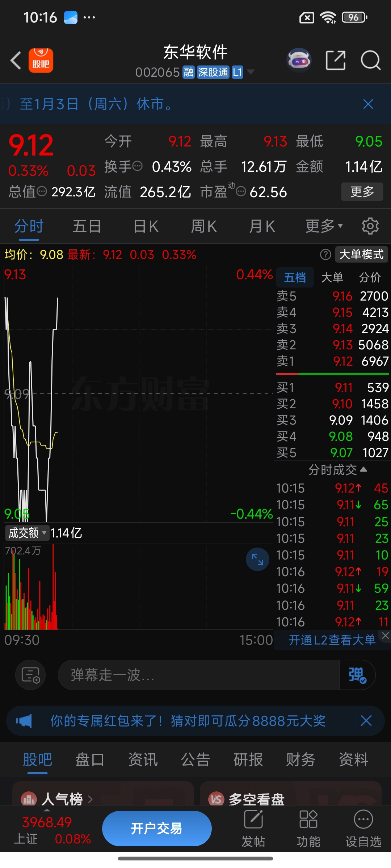Select the 股吧 section tab
The image size is (391, 868).
38,759
